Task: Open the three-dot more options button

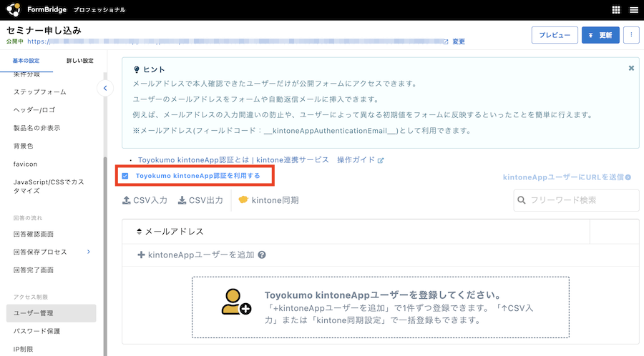Action: tap(631, 35)
